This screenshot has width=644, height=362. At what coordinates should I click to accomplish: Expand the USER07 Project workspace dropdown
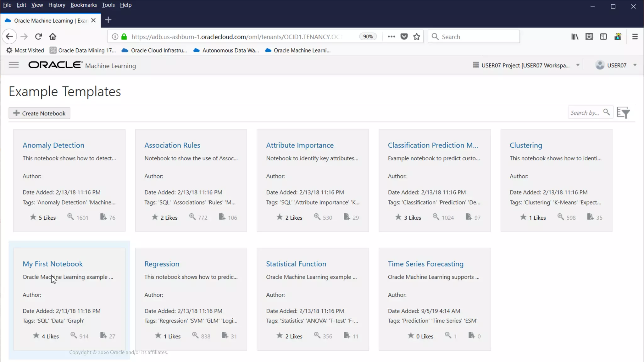578,65
